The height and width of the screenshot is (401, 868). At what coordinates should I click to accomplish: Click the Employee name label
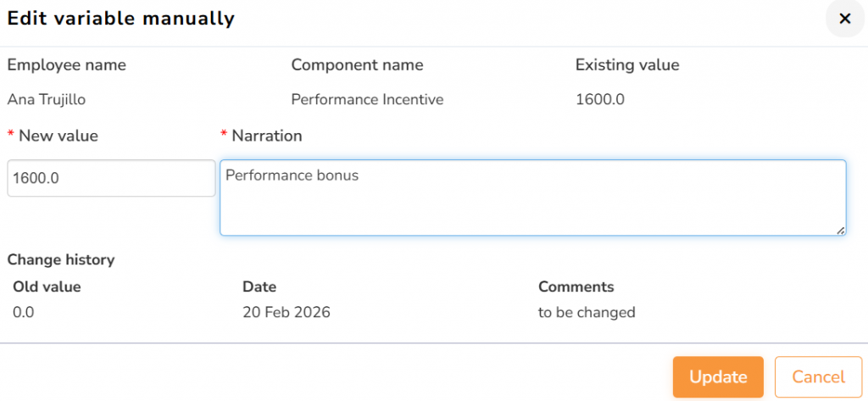pyautogui.click(x=67, y=64)
